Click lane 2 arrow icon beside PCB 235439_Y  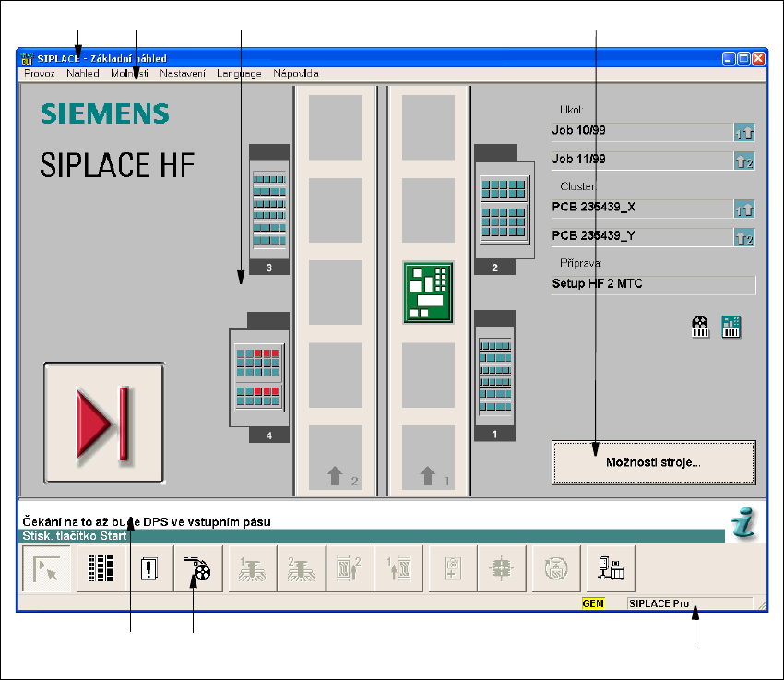[x=744, y=238]
